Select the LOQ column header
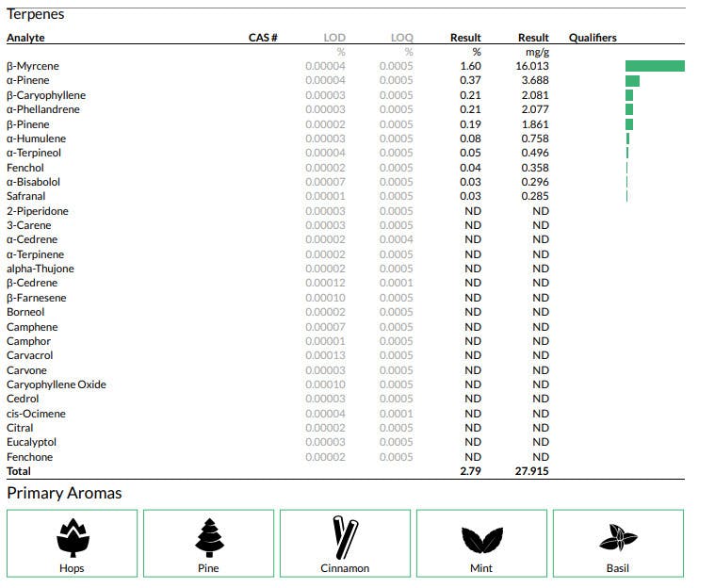This screenshot has height=588, width=715. click(401, 38)
